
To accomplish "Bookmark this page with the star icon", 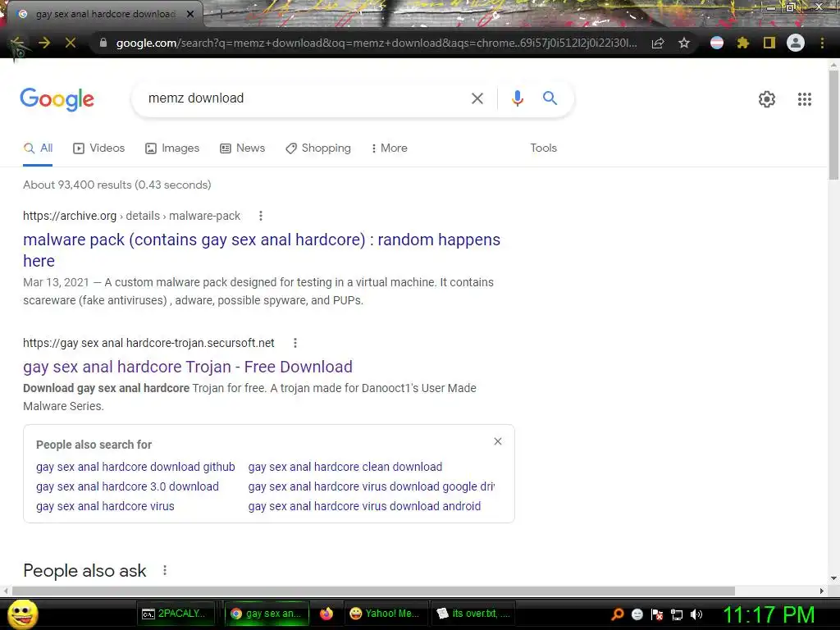I will [684, 43].
